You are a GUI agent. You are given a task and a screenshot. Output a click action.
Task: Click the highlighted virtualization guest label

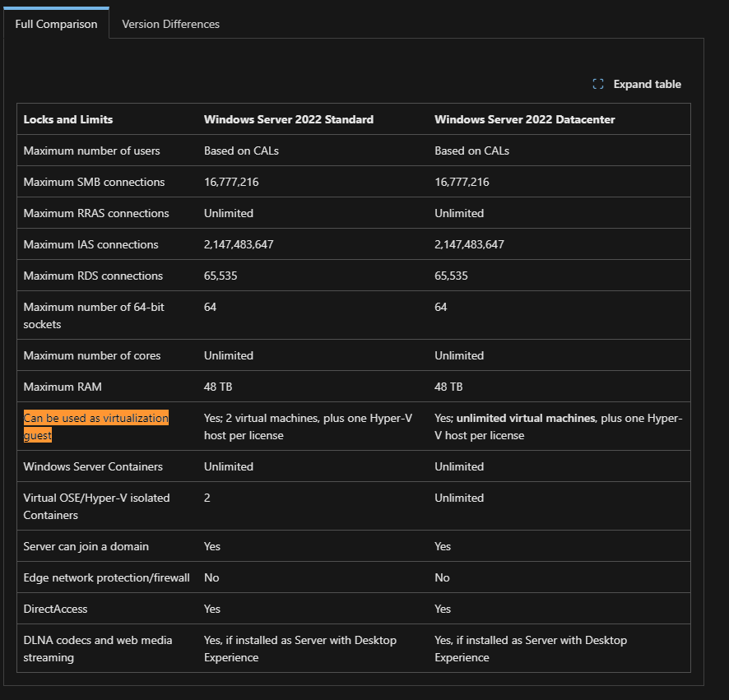95,426
